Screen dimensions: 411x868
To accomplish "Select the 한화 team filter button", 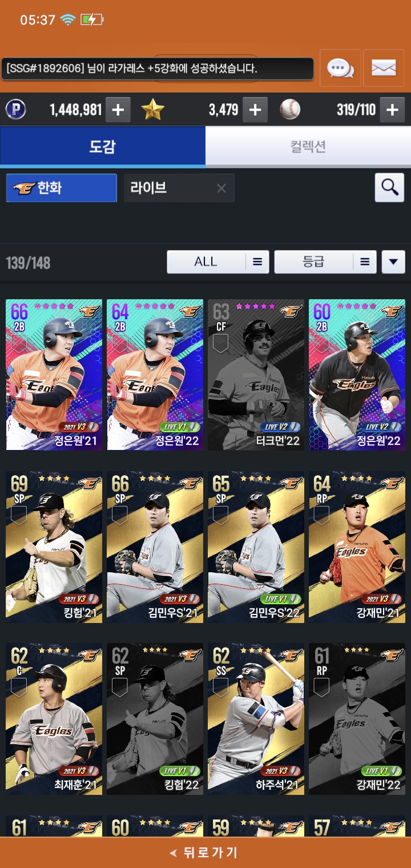I will click(62, 188).
